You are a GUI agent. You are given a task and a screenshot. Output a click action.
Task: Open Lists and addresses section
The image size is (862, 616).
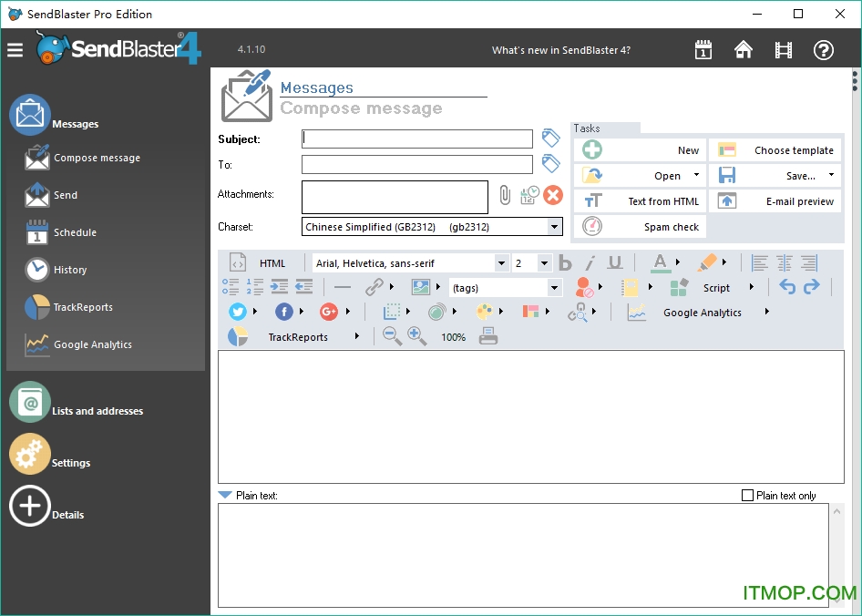point(77,403)
